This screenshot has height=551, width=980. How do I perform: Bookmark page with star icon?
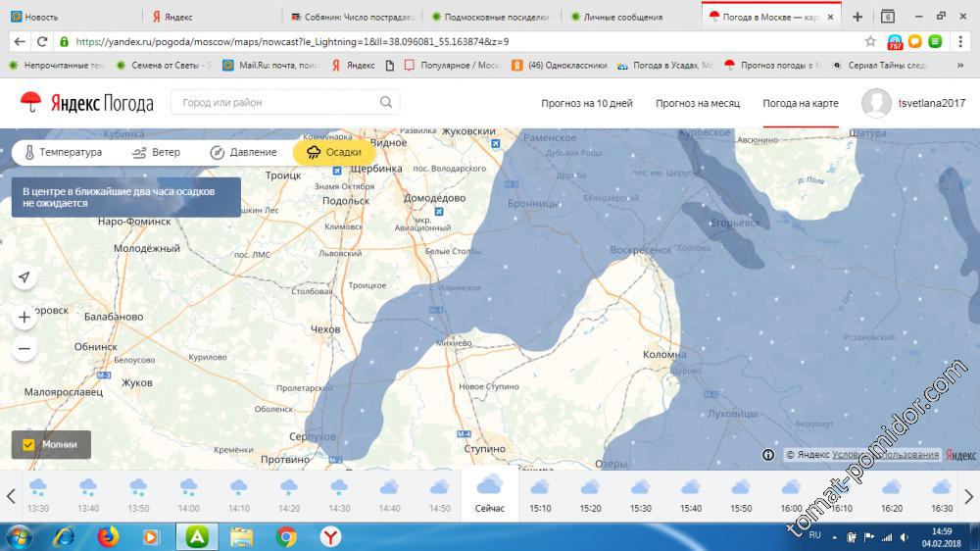(870, 41)
